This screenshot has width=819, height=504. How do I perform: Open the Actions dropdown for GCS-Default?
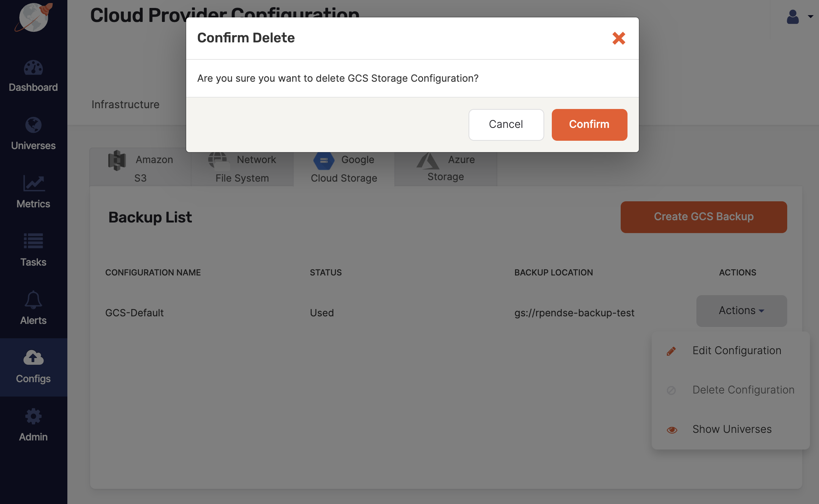[741, 310]
